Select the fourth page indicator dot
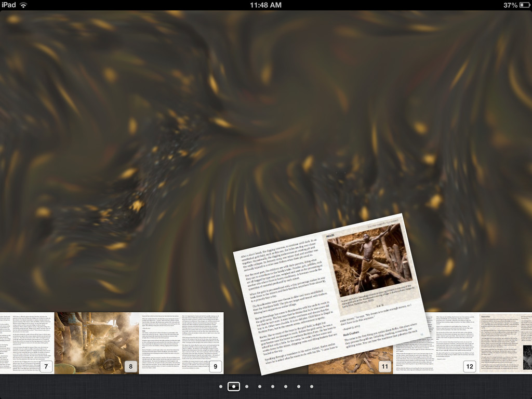 click(260, 387)
